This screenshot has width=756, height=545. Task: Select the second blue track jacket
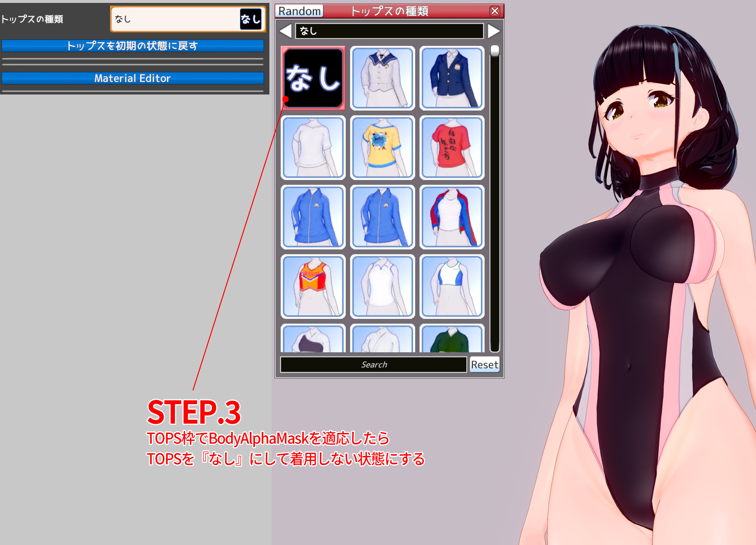click(x=382, y=217)
